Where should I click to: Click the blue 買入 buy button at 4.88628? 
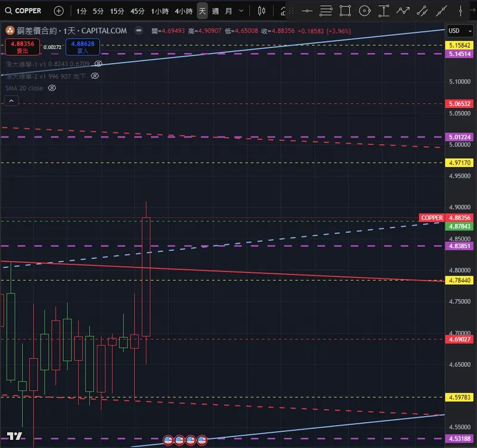pyautogui.click(x=83, y=47)
